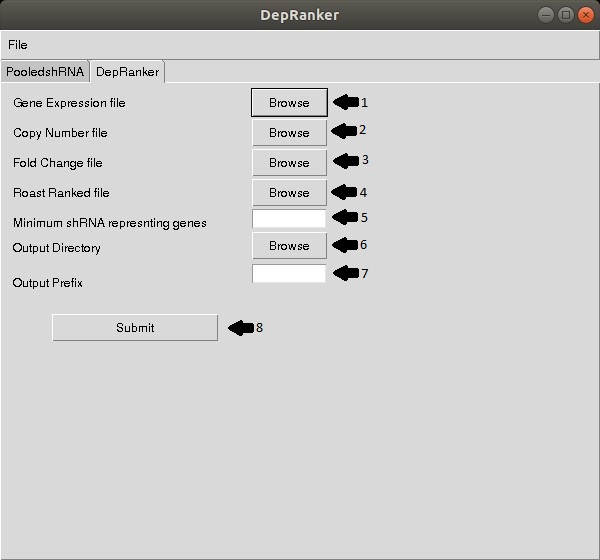Click the Roast Ranked file label

pyautogui.click(x=61, y=193)
